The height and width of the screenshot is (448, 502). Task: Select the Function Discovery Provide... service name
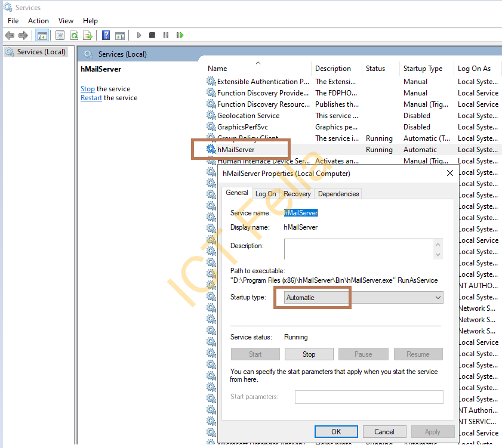coord(263,93)
